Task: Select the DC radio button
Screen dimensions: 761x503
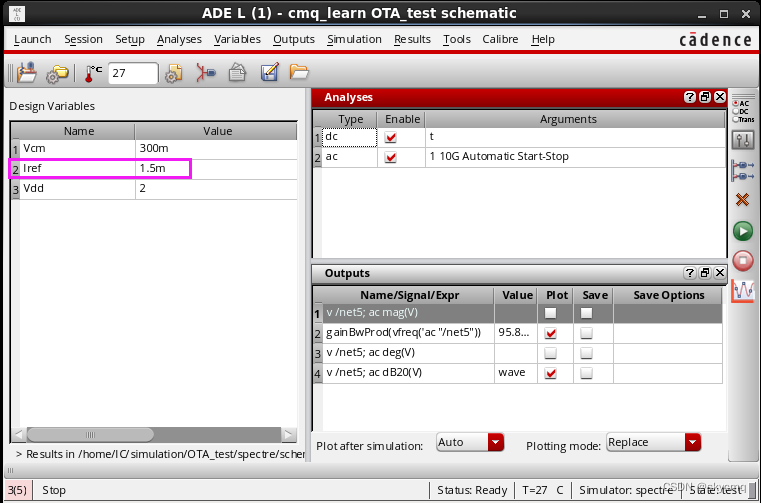Action: (736, 111)
